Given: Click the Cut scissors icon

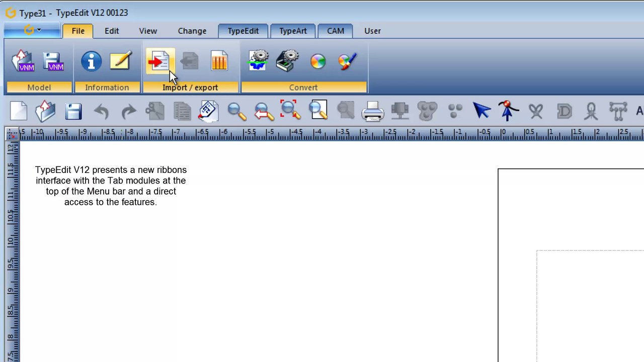Looking at the screenshot, I should tap(155, 111).
